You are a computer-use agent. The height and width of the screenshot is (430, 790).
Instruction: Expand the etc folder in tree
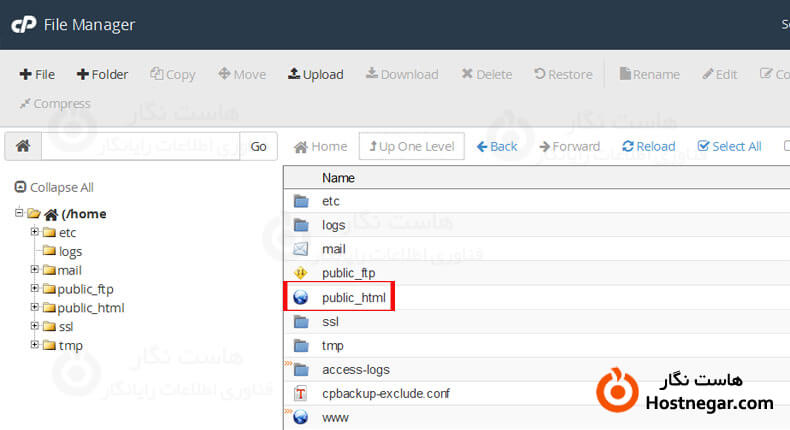[35, 232]
